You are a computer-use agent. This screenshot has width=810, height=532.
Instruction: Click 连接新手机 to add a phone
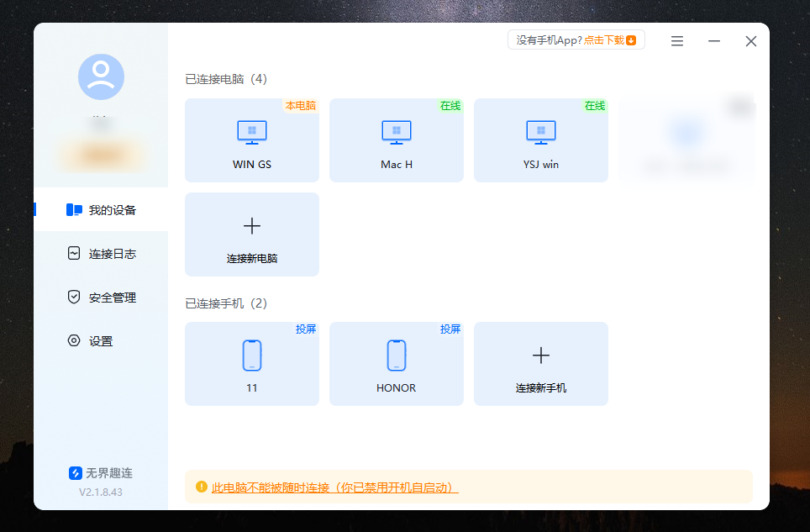point(540,363)
